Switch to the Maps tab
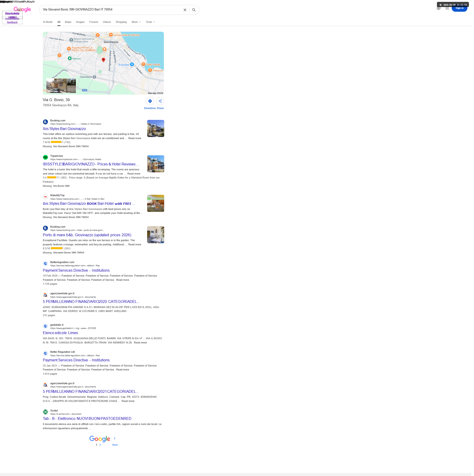The width and height of the screenshot is (474, 476). click(x=68, y=22)
